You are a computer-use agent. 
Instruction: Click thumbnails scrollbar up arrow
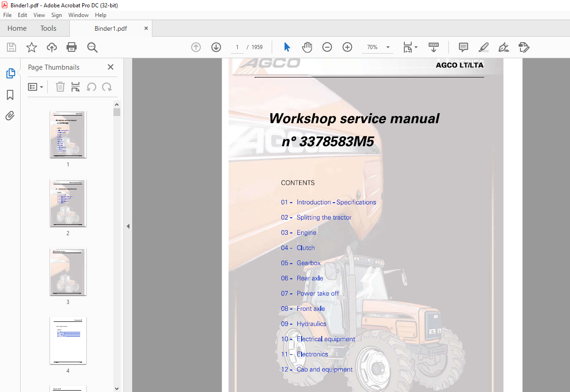pyautogui.click(x=117, y=105)
